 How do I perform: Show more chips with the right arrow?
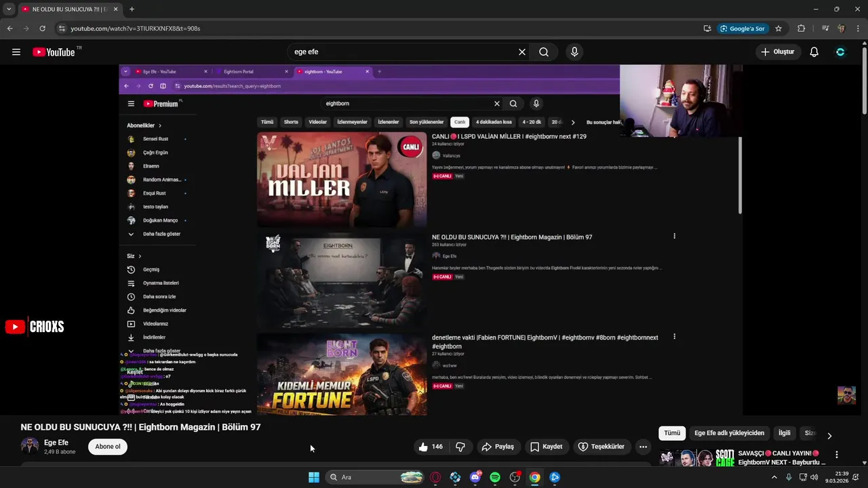829,436
